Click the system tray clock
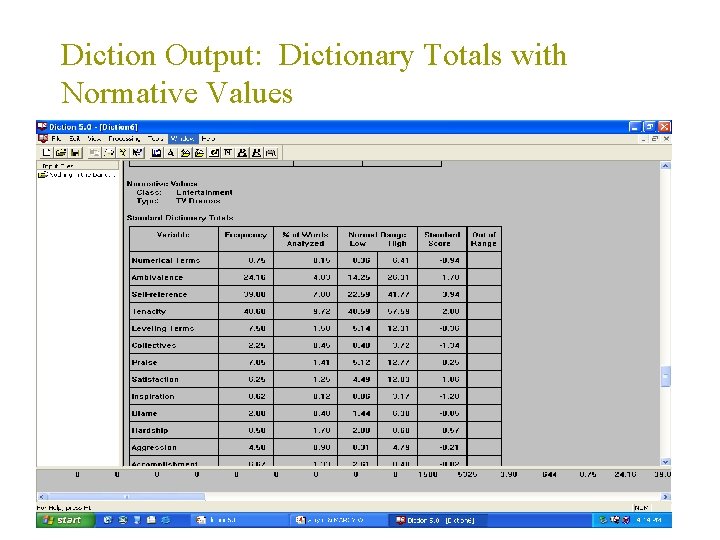 pos(649,520)
